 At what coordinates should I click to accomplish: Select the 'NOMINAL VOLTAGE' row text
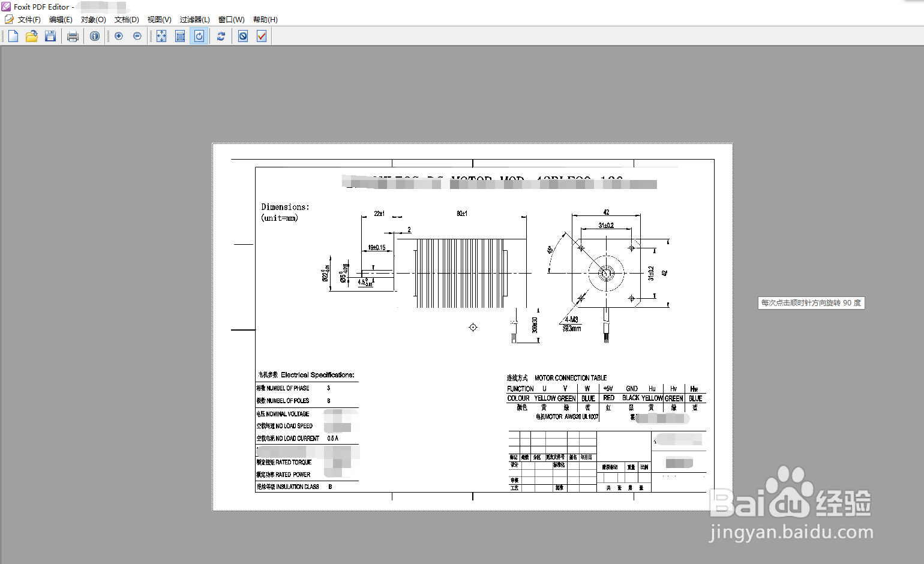(287, 414)
